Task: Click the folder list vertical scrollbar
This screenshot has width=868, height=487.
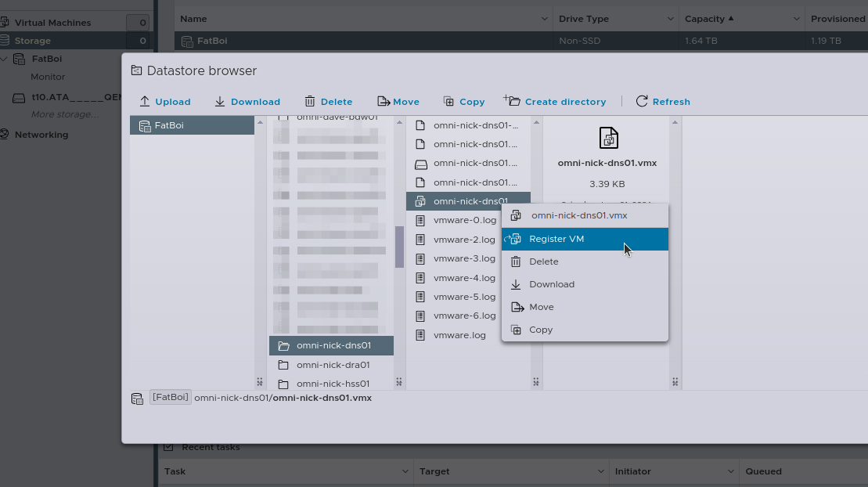Action: 399,247
